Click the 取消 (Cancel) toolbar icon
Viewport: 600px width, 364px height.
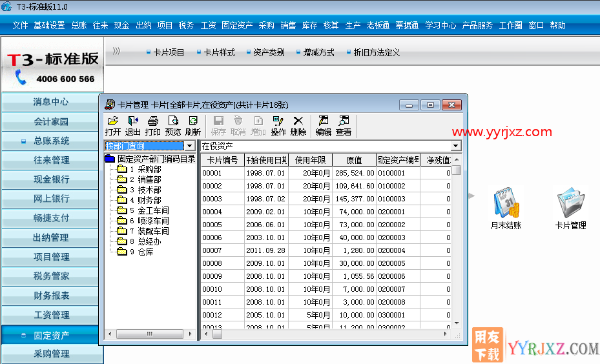coord(238,126)
